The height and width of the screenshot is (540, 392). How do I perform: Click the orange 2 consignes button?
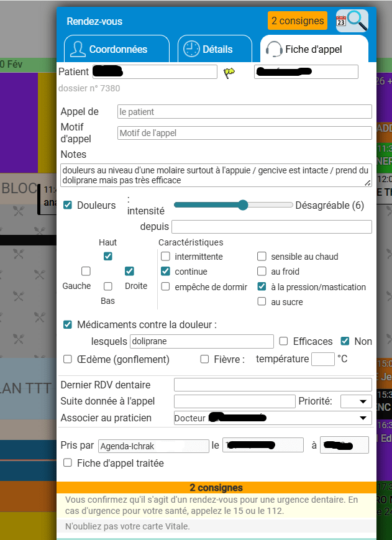tap(298, 21)
